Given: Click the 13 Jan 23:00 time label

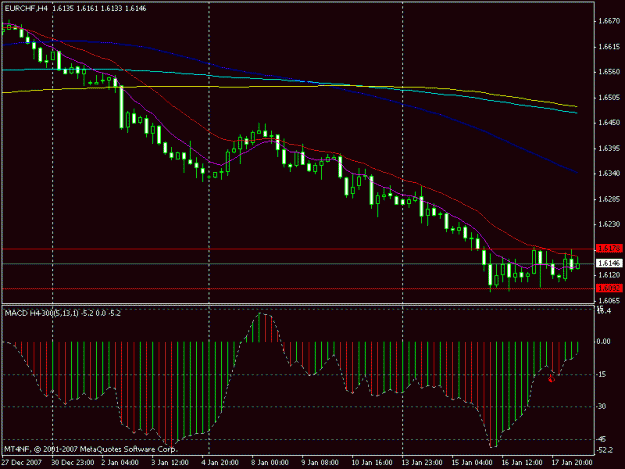Looking at the screenshot, I should tap(421, 463).
